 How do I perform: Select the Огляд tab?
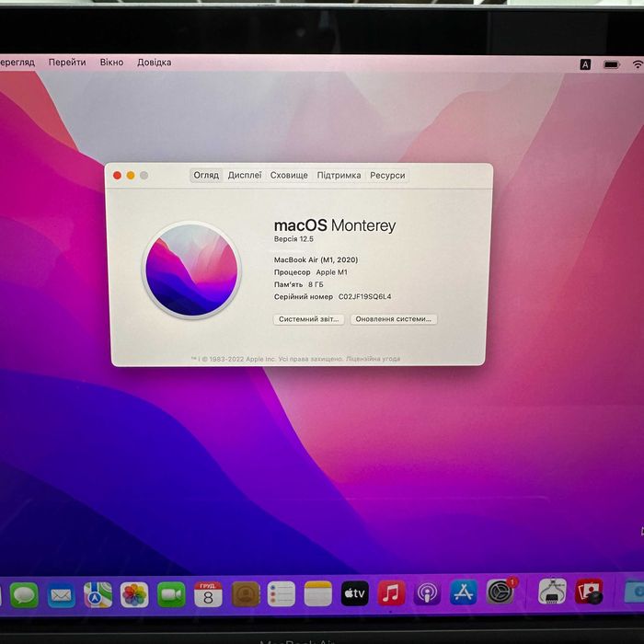click(x=206, y=176)
